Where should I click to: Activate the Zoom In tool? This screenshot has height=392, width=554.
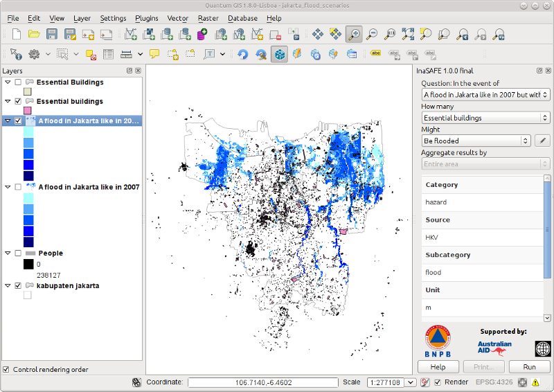click(354, 35)
